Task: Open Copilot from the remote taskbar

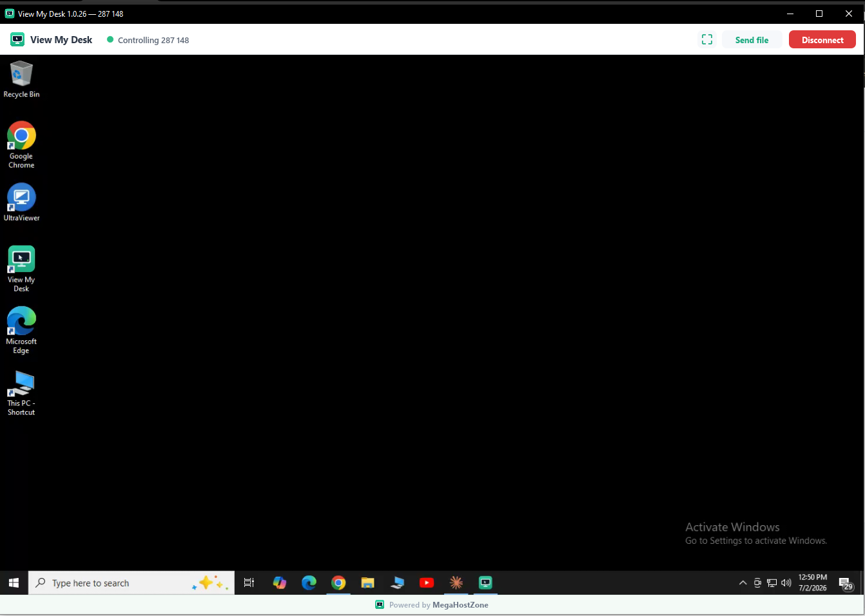Action: click(x=279, y=583)
